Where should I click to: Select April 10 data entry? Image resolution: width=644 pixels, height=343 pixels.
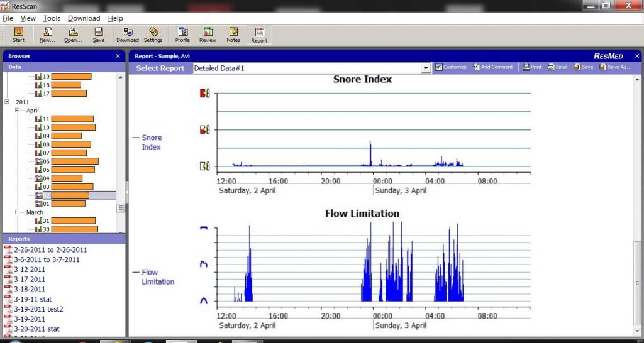(x=65, y=127)
